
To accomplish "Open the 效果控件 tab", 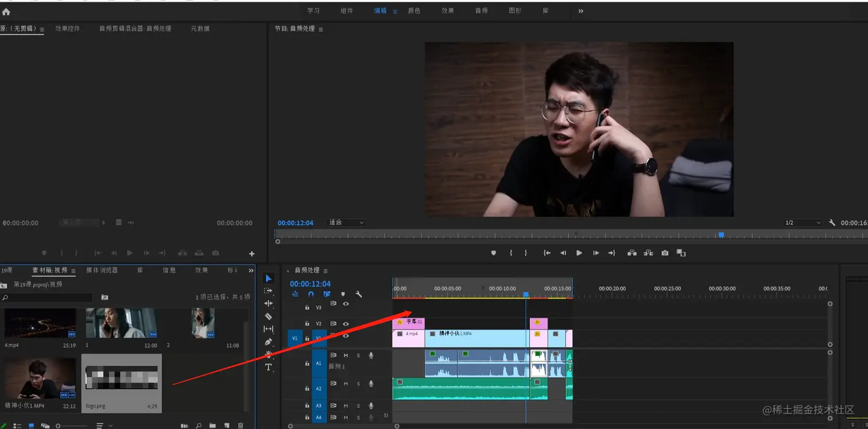I will [x=68, y=29].
